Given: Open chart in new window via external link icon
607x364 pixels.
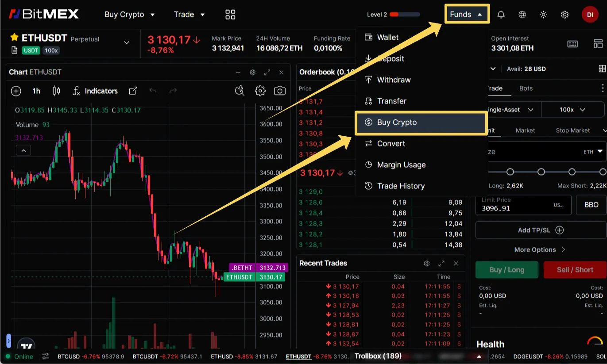Looking at the screenshot, I should pyautogui.click(x=133, y=91).
